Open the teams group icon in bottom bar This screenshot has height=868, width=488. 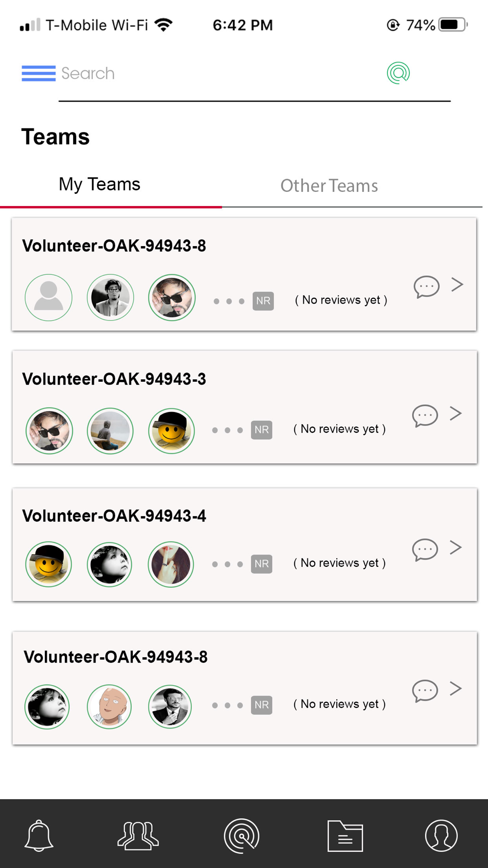pyautogui.click(x=138, y=836)
